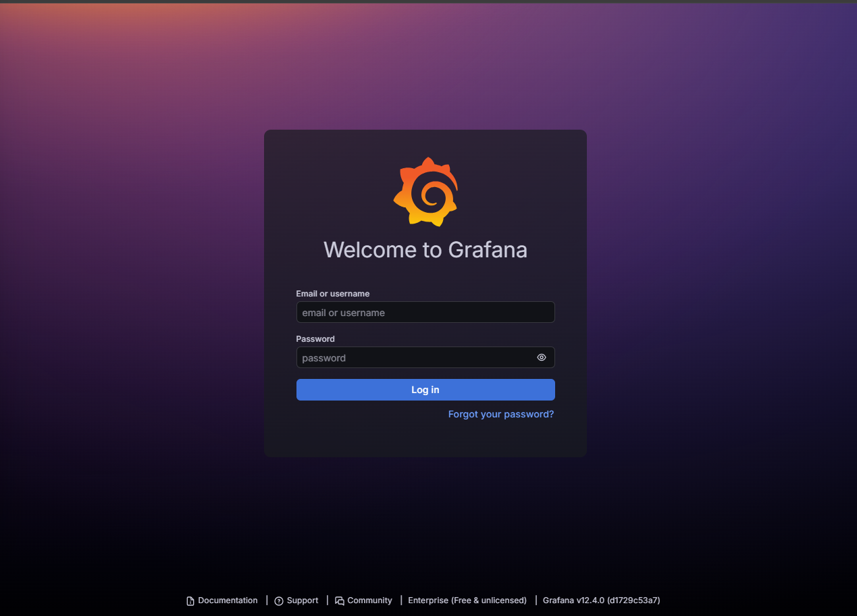Click the Grafana swirl logo
Screen dimensions: 857x616
pos(425,192)
